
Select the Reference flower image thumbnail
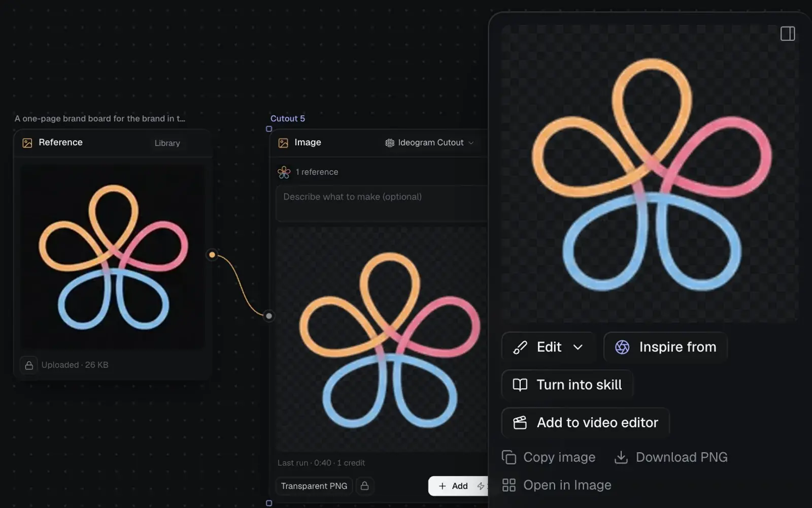(x=113, y=257)
